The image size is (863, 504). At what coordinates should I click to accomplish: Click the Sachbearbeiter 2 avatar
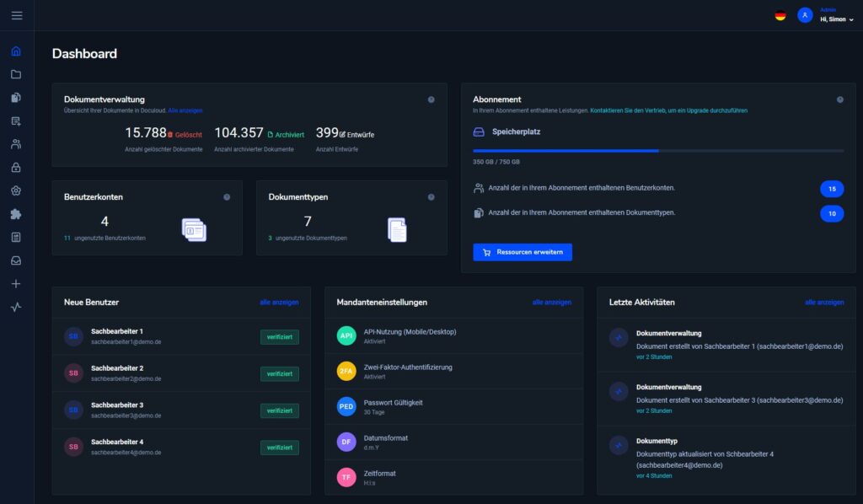click(x=73, y=373)
